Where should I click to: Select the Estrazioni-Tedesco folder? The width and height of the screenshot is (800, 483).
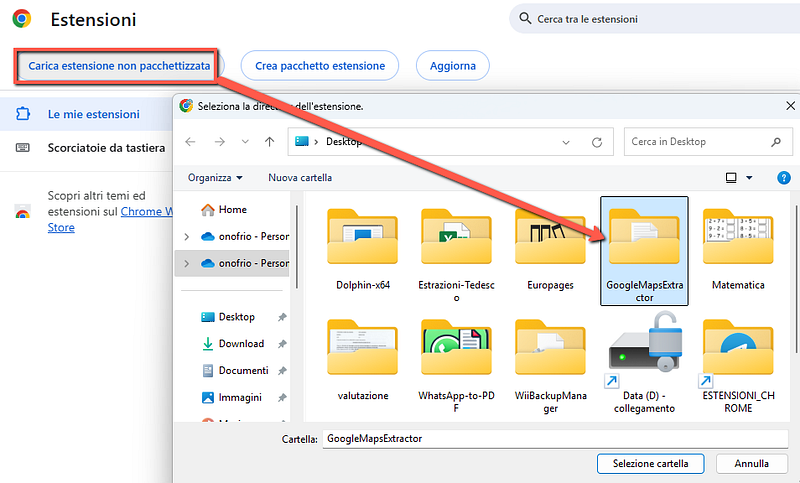tap(457, 255)
